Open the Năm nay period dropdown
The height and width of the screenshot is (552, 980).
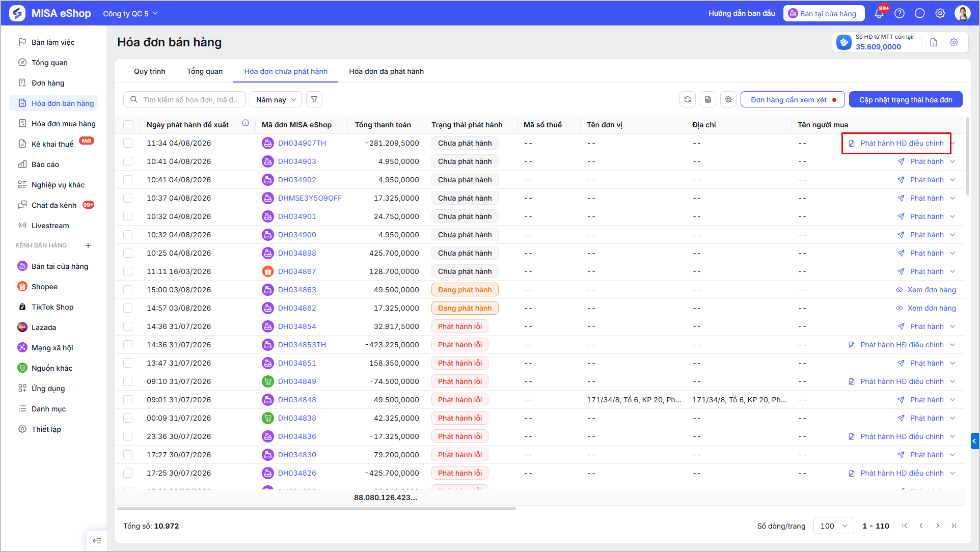click(276, 99)
